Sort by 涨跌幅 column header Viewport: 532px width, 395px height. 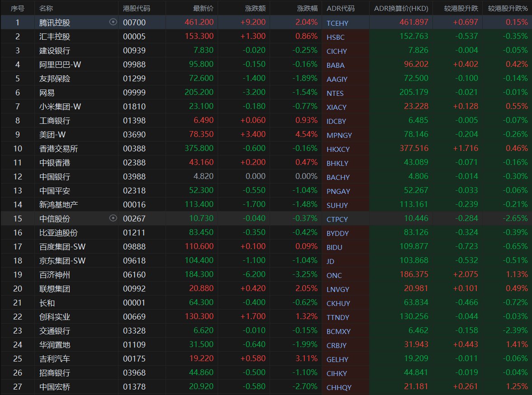tap(308, 8)
